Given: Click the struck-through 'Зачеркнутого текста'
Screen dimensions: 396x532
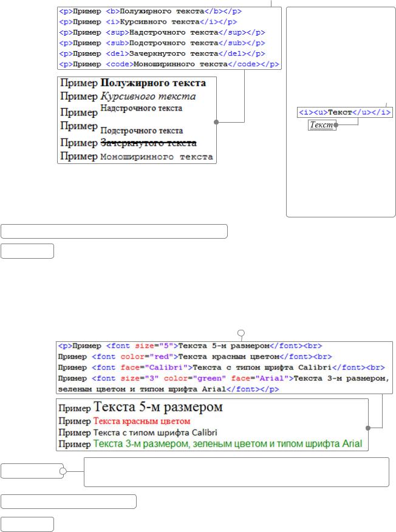Looking at the screenshot, I should coord(149,143).
